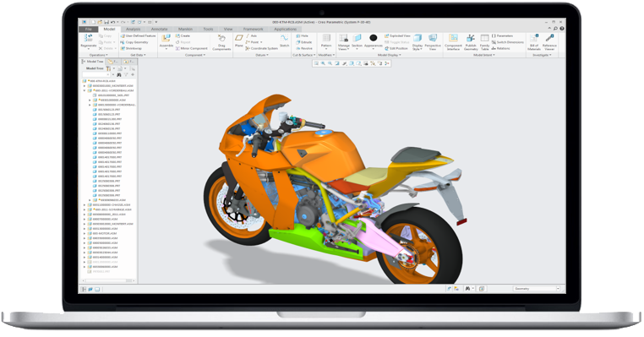Screen dimensions: 644x337
Task: Click the Open file icon in quick access toolbar
Action: (100, 22)
